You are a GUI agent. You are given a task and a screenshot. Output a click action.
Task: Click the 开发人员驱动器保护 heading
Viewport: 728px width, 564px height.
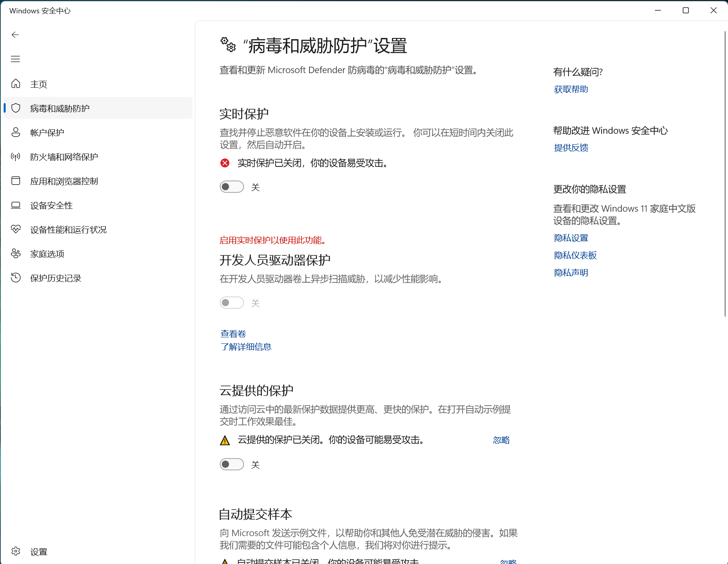click(x=275, y=260)
